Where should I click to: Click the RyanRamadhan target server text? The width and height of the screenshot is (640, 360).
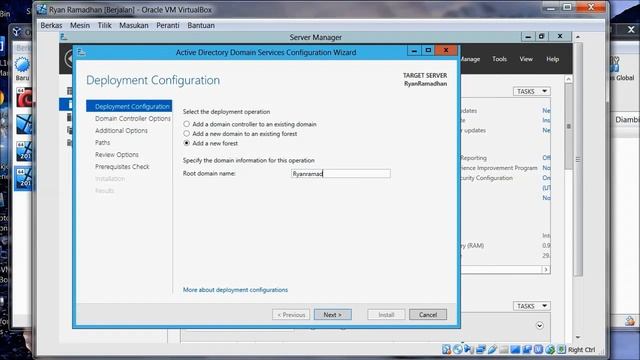click(425, 84)
